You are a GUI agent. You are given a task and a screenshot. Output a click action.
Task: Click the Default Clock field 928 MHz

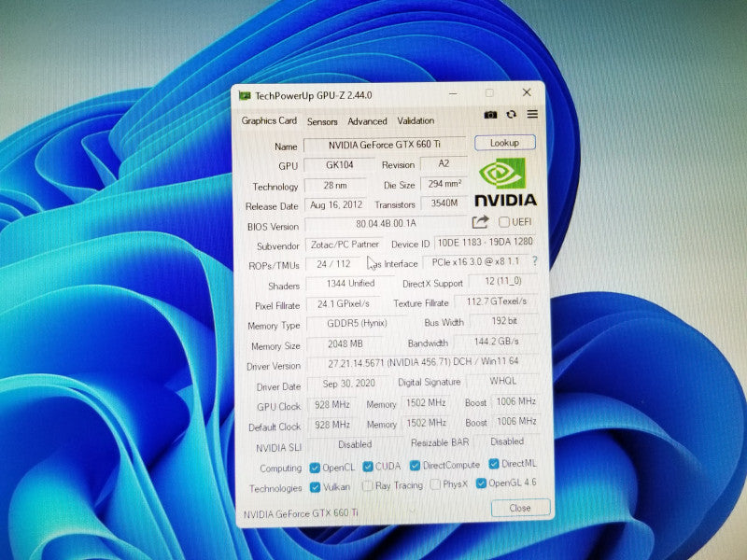click(332, 425)
